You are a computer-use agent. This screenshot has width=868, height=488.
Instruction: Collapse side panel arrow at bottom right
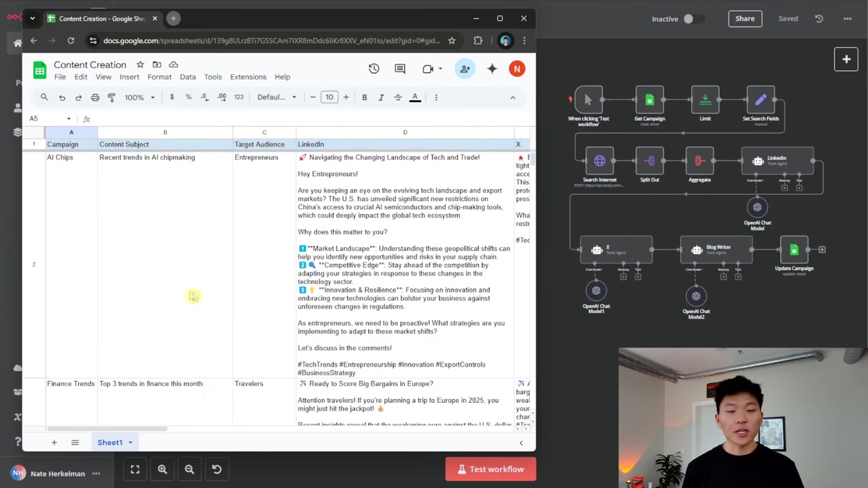pyautogui.click(x=521, y=443)
